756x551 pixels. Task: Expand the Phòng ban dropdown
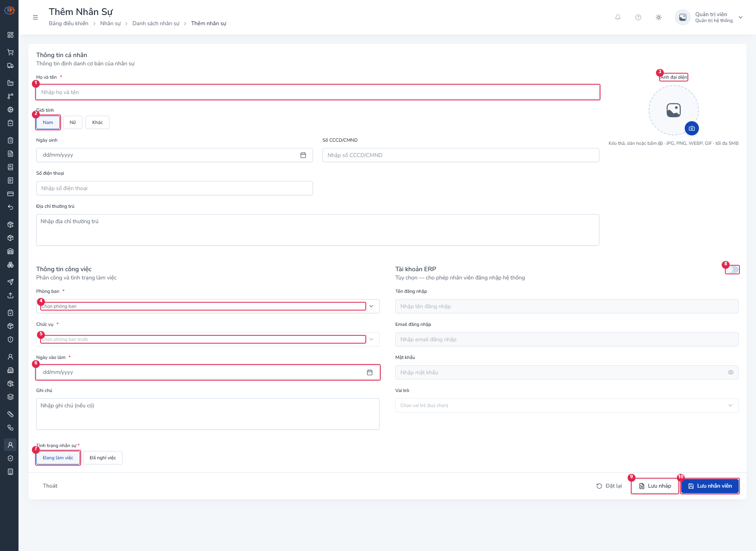pos(208,306)
